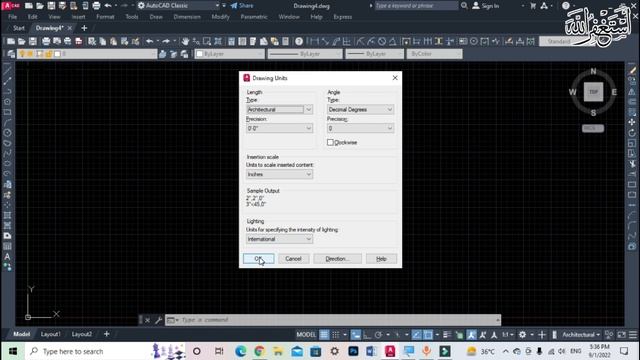The width and height of the screenshot is (640, 360).
Task: Click the TOP face of the ViewCube
Action: point(593,92)
